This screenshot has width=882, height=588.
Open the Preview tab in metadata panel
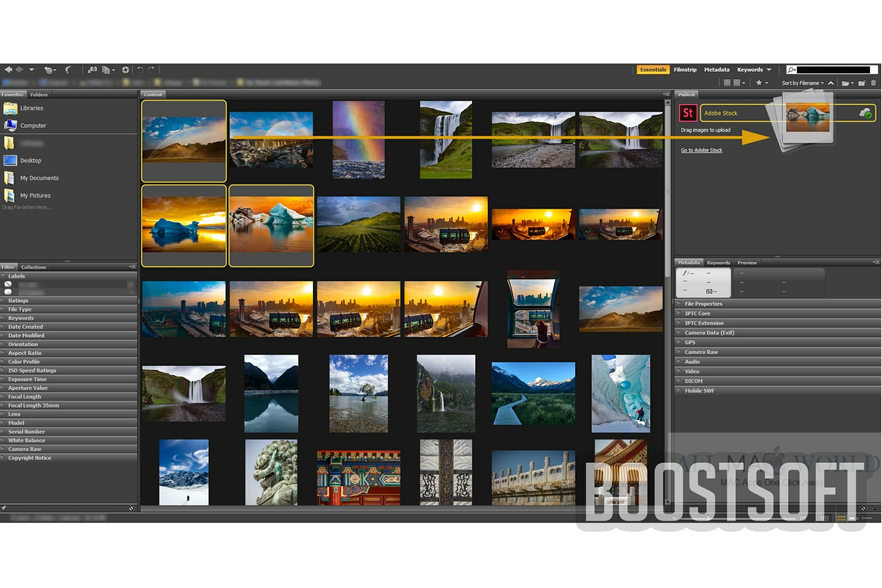(x=747, y=263)
